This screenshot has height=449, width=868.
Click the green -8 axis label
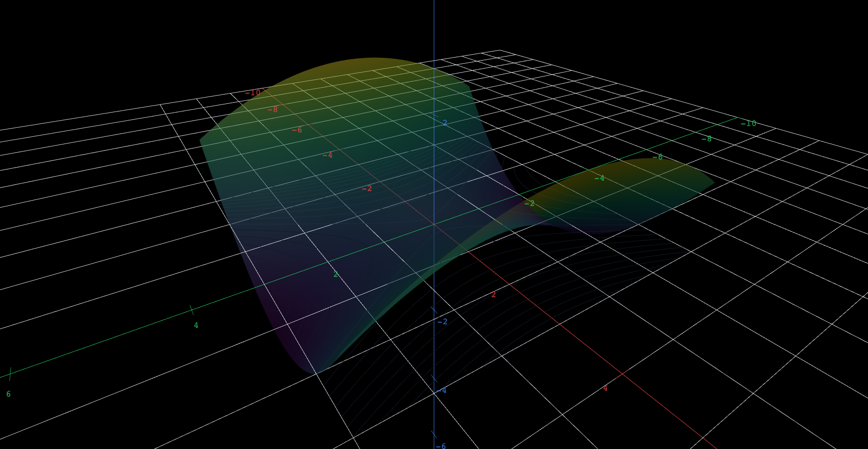pyautogui.click(x=707, y=139)
